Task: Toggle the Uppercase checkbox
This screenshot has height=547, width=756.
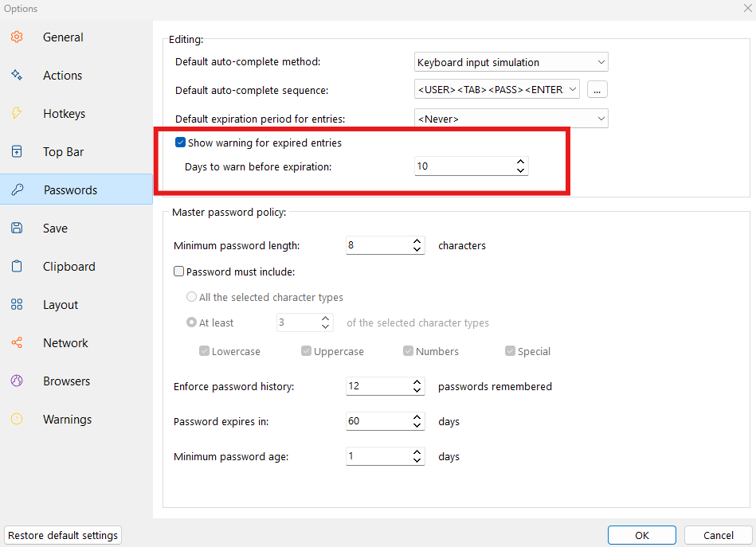Action: tap(306, 351)
